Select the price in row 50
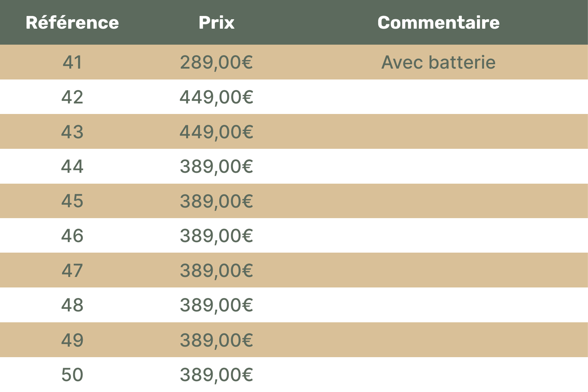The width and height of the screenshot is (588, 392). point(216,375)
